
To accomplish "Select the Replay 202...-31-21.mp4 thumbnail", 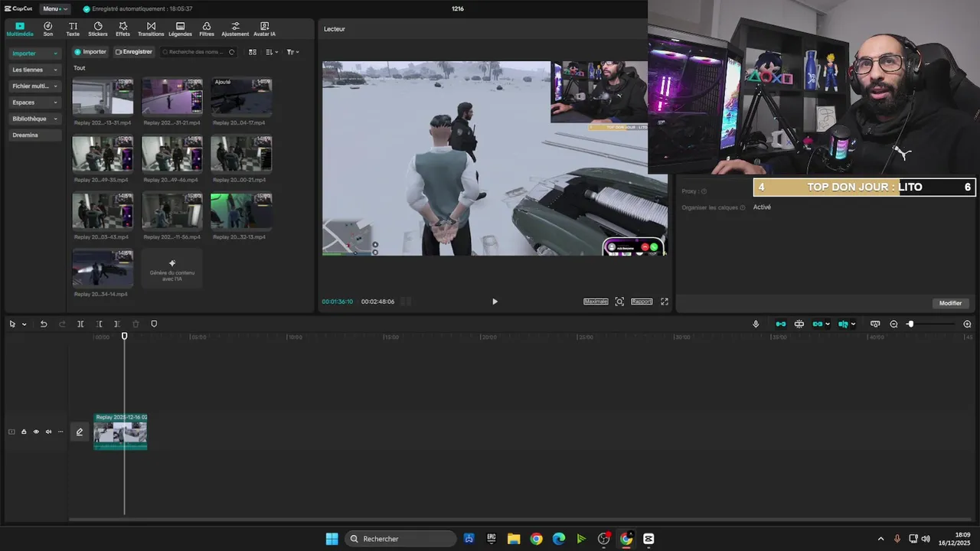I will click(172, 96).
